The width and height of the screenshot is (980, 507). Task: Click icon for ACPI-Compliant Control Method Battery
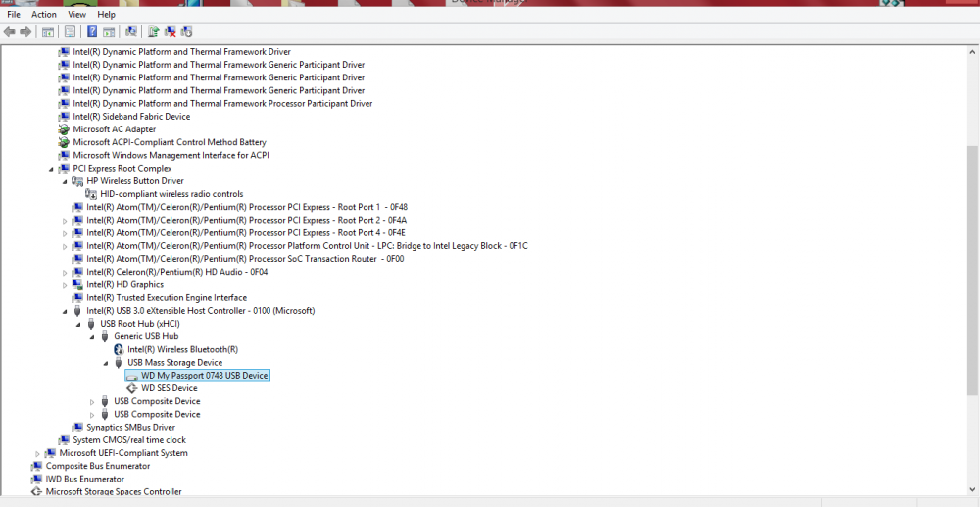pos(63,142)
